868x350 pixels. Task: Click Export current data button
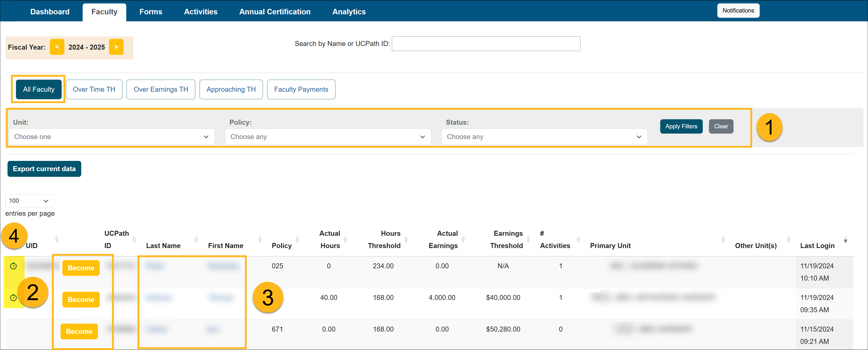tap(44, 169)
